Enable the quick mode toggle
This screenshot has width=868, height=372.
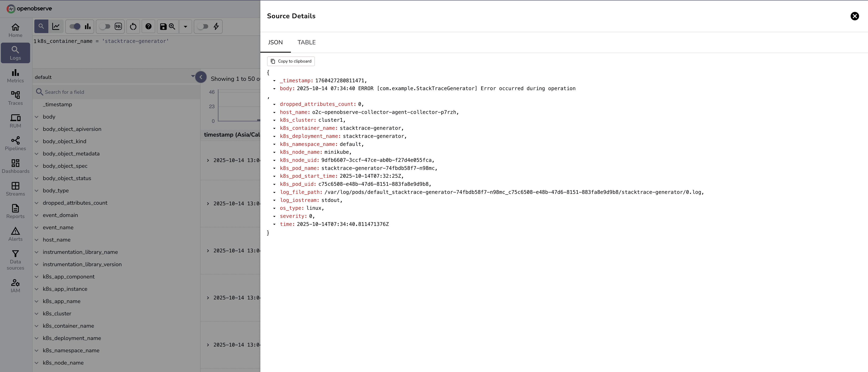click(x=204, y=26)
